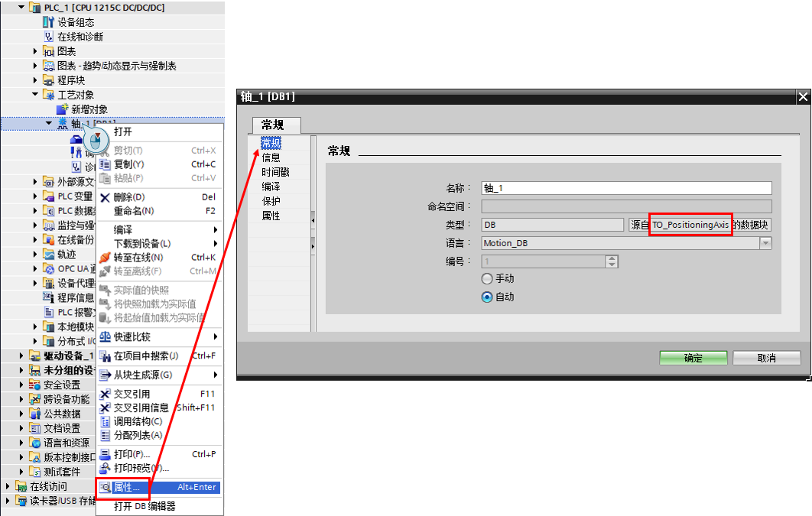Click the 属性 icon in context menu

(105, 487)
